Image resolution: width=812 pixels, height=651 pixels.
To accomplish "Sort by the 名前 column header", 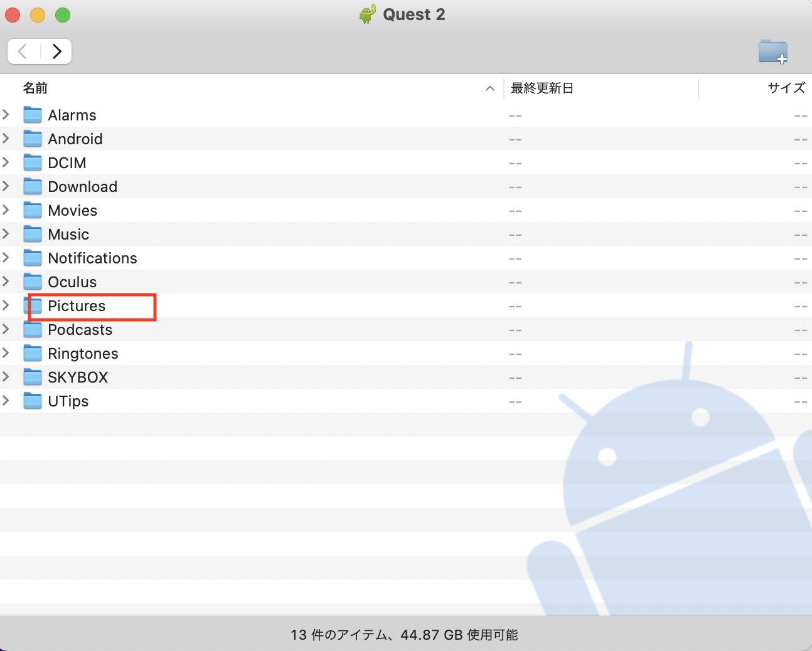I will coord(35,88).
